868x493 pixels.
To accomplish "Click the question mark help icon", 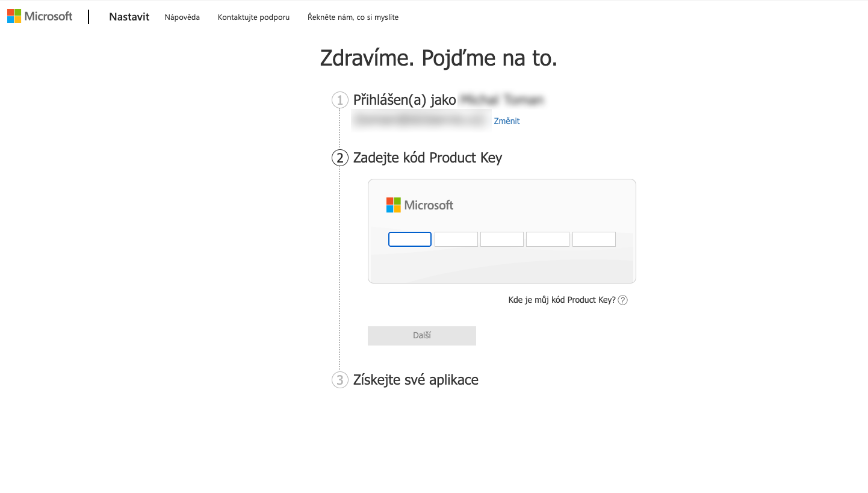I will tap(623, 300).
